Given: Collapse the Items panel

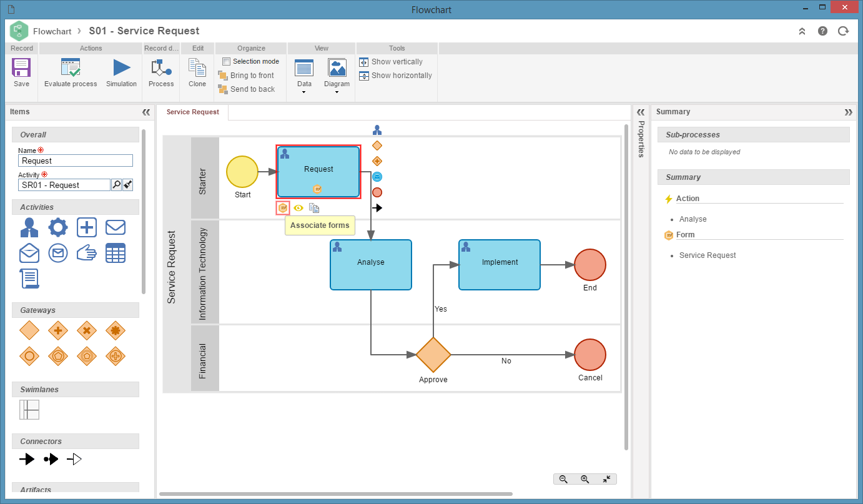Looking at the screenshot, I should click(146, 112).
